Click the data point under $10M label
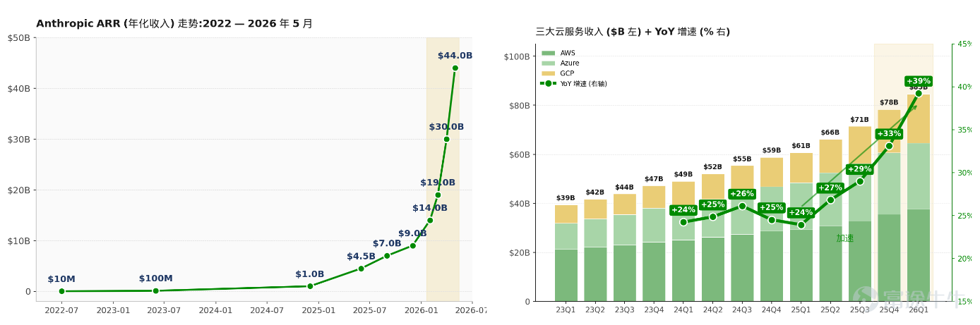The image size is (980, 325). pyautogui.click(x=61, y=291)
